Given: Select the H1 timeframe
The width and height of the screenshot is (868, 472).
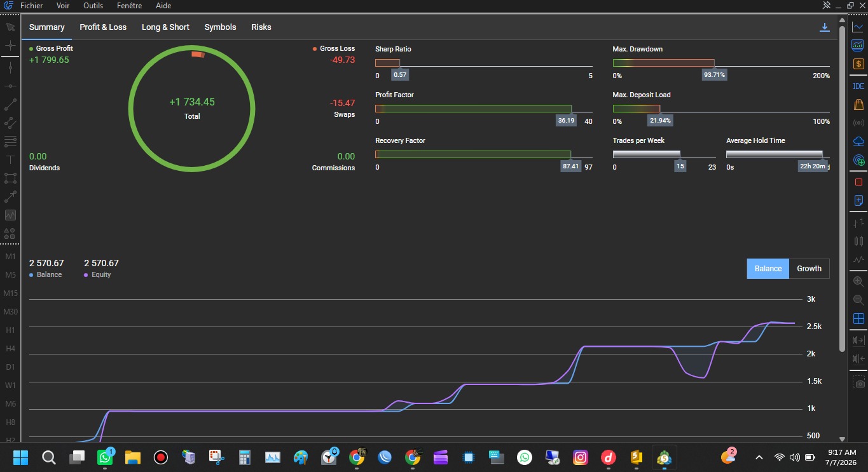Looking at the screenshot, I should tap(10, 330).
